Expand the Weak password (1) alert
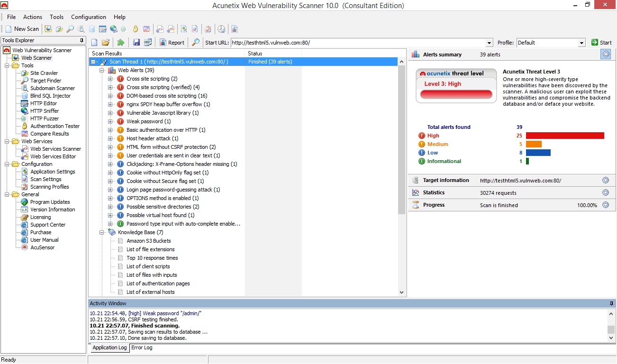The height and width of the screenshot is (364, 617). click(x=110, y=121)
